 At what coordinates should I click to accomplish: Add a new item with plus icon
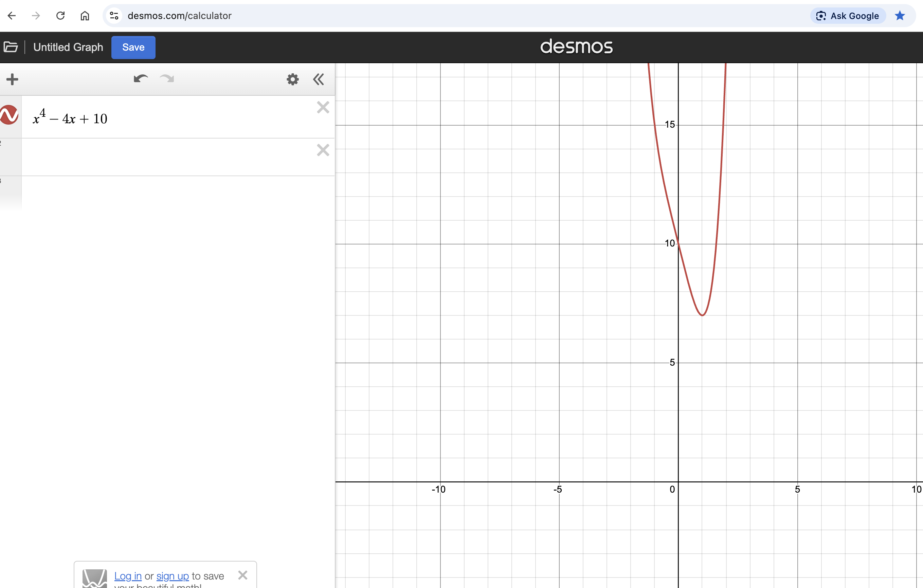point(12,79)
